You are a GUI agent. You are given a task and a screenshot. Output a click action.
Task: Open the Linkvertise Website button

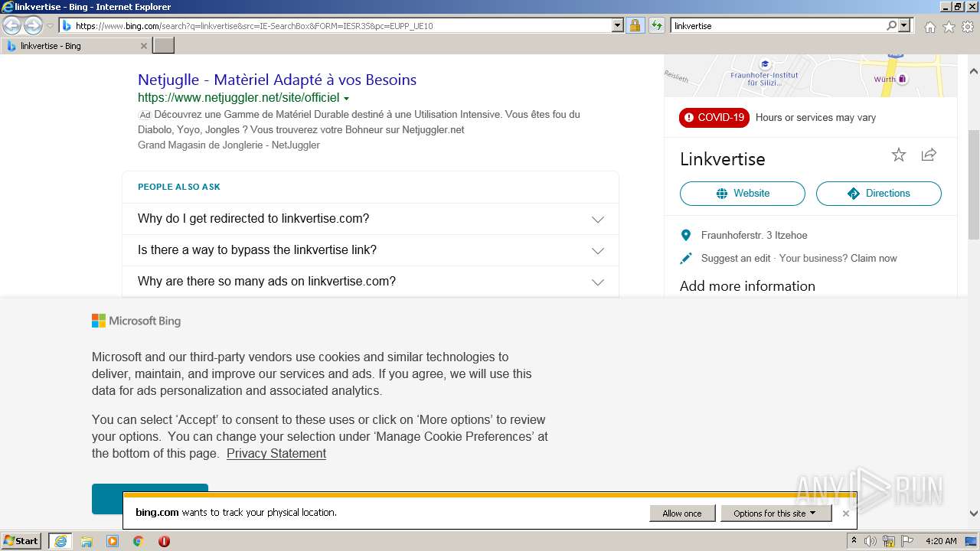point(742,194)
